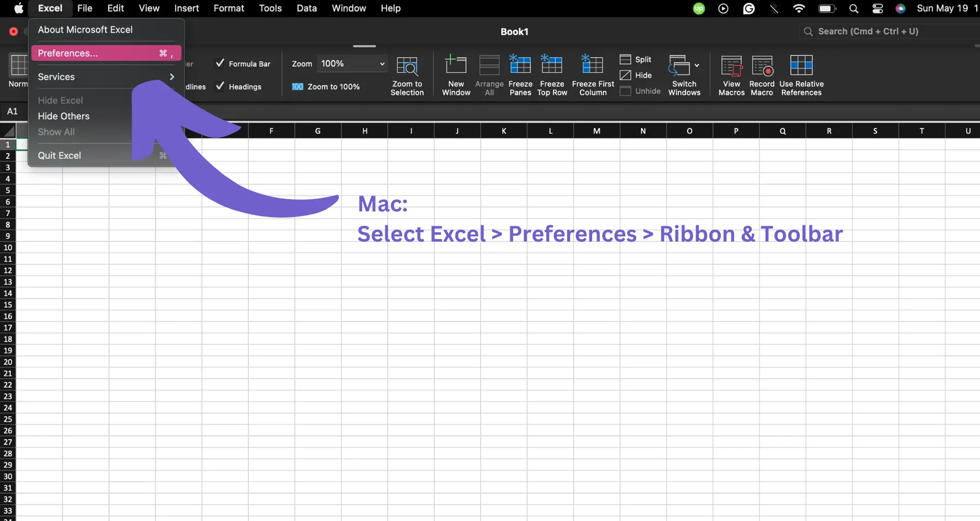
Task: Open the Edit menu
Action: pyautogui.click(x=115, y=8)
